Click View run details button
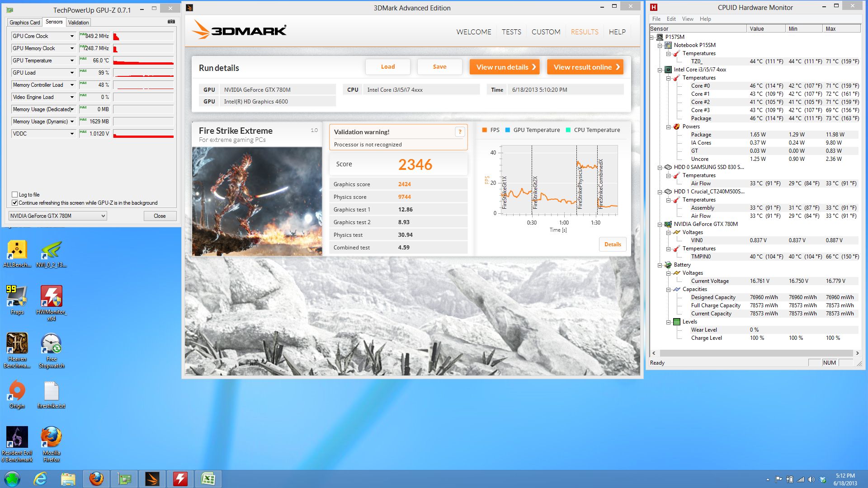 pos(505,67)
